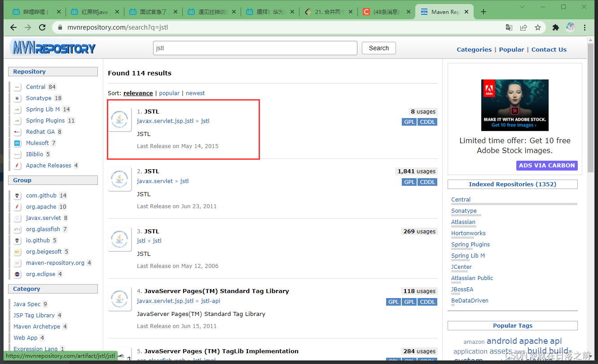The height and width of the screenshot is (364, 598).
Task: Open the tab search chevron in title bar
Action: pos(522,7)
